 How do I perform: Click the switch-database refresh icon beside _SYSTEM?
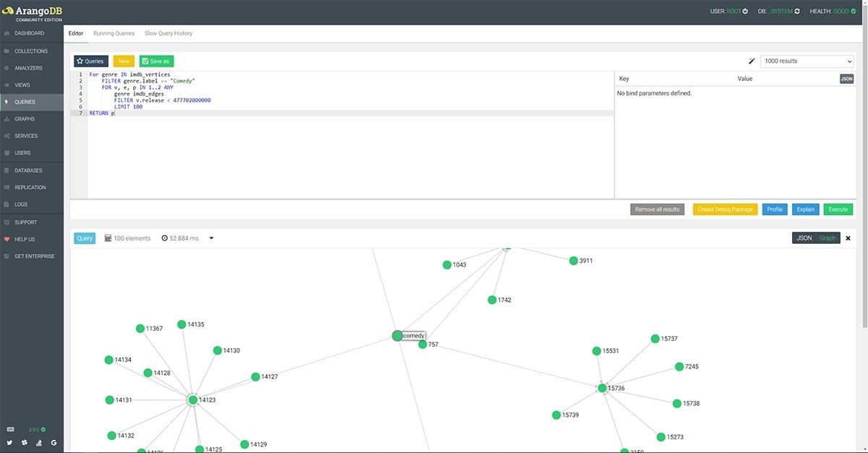coord(798,12)
